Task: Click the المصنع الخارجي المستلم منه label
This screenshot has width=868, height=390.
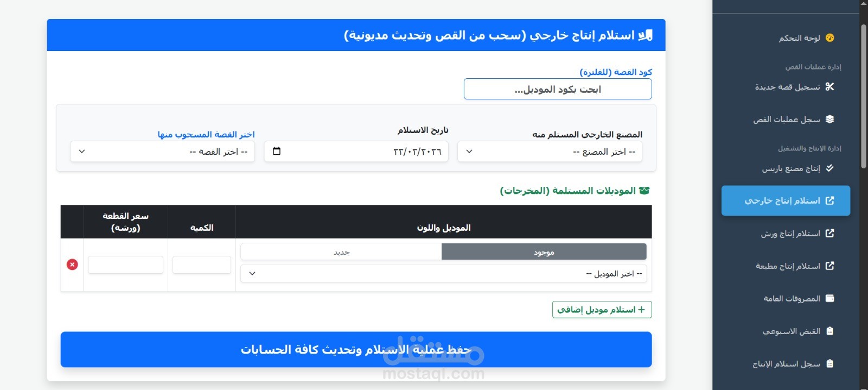Action: tap(588, 134)
